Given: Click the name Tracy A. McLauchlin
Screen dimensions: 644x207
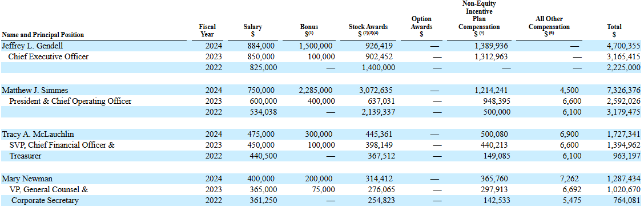Looking at the screenshot, I should 38,134.
